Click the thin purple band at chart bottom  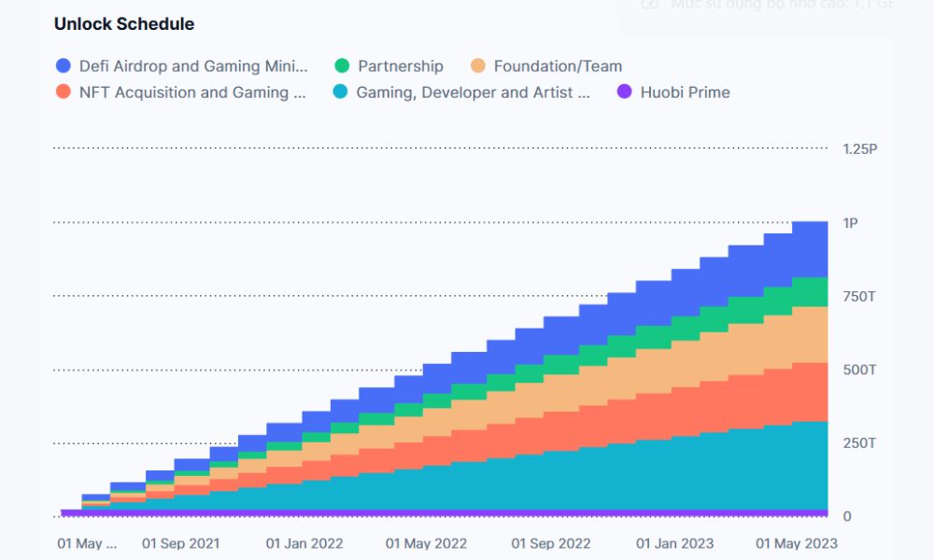click(x=467, y=512)
